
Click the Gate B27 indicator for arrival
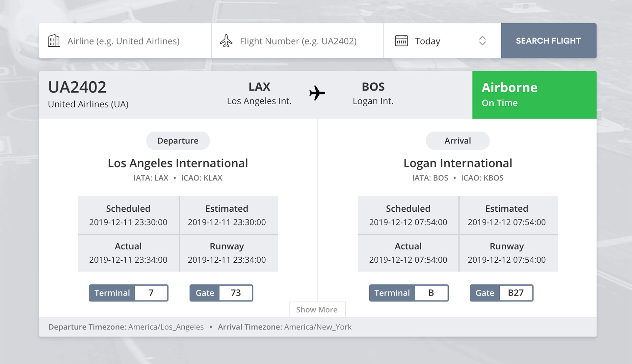click(501, 293)
